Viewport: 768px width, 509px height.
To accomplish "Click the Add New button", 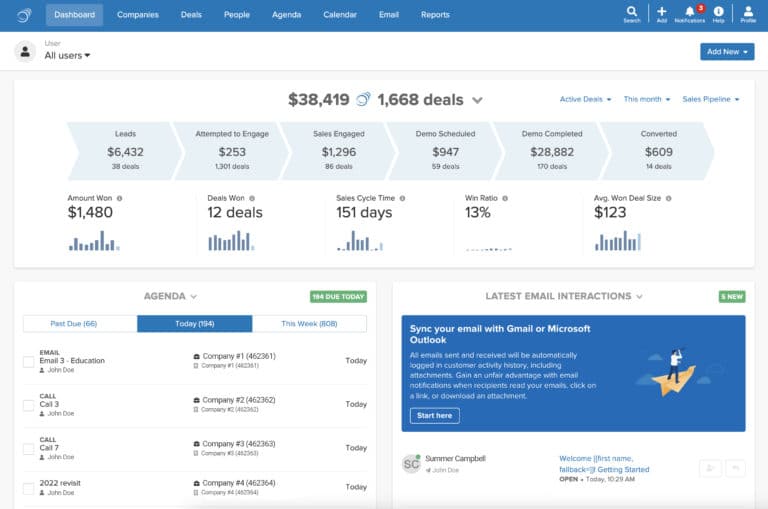I will click(x=727, y=51).
